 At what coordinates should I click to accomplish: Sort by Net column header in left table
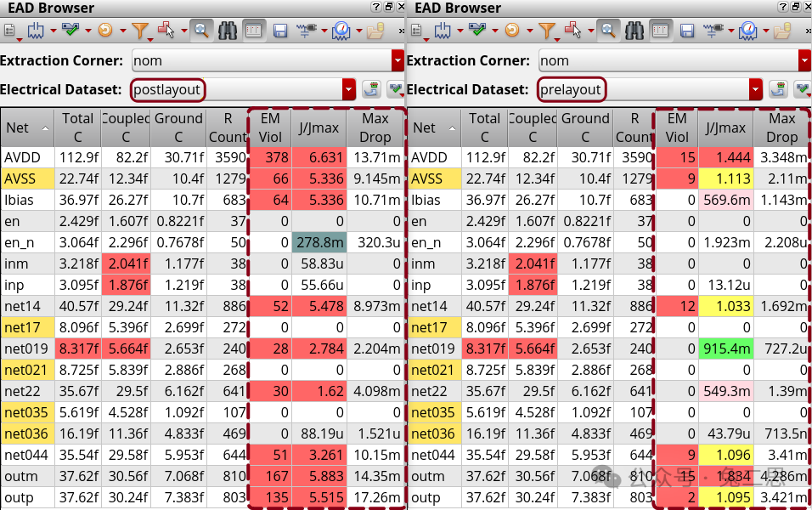coord(26,128)
